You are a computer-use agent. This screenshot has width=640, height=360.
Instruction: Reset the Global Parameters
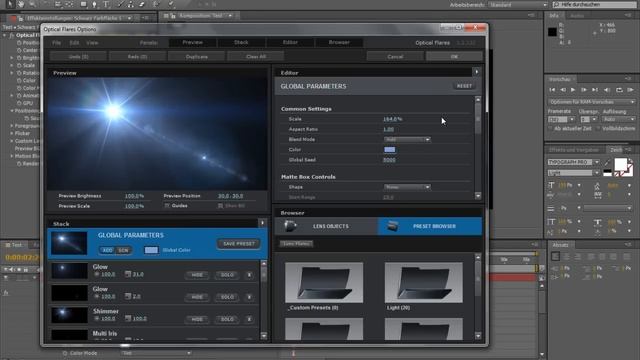(464, 86)
